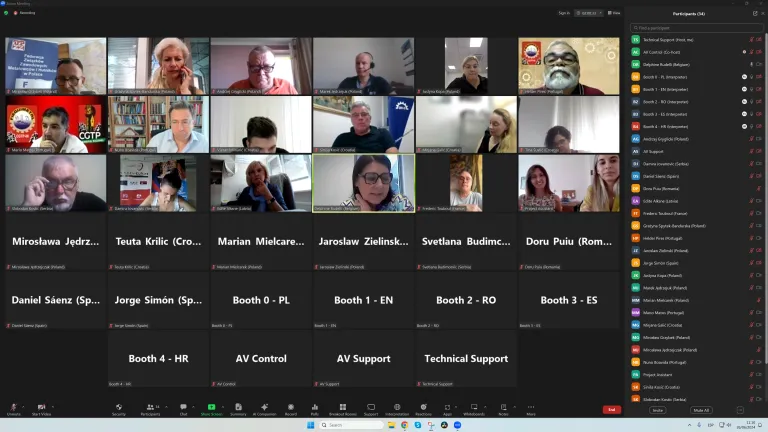Open the Security options
768x432 pixels.
(x=119, y=409)
